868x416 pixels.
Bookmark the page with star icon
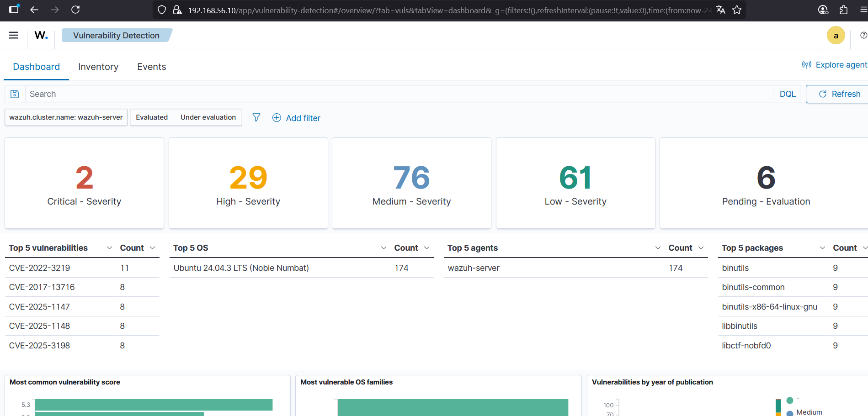point(737,10)
